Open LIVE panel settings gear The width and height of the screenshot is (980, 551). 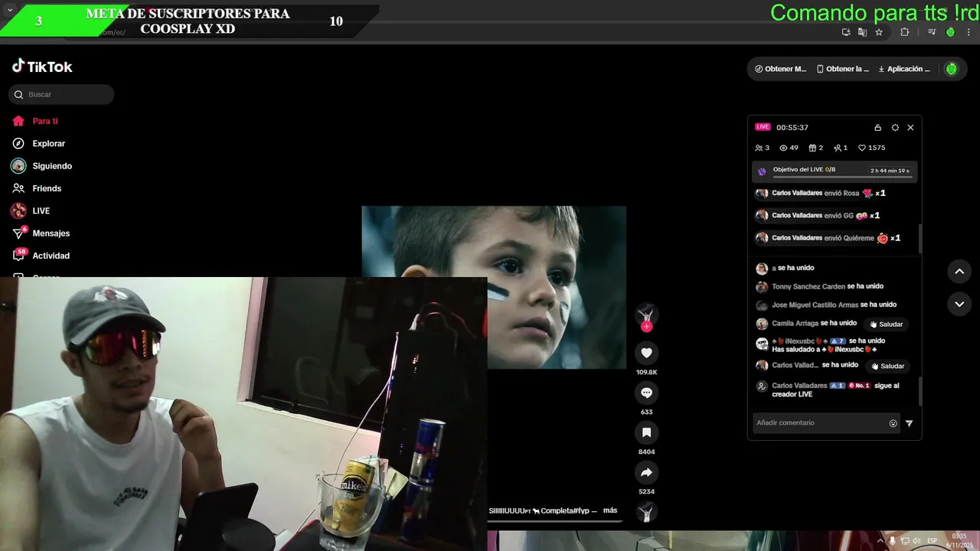[895, 128]
